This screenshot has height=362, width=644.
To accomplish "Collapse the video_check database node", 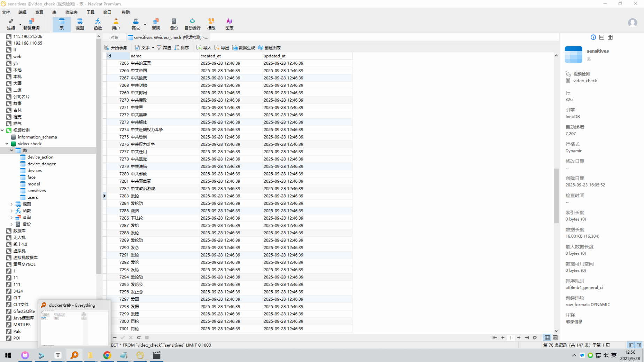I will click(x=7, y=144).
